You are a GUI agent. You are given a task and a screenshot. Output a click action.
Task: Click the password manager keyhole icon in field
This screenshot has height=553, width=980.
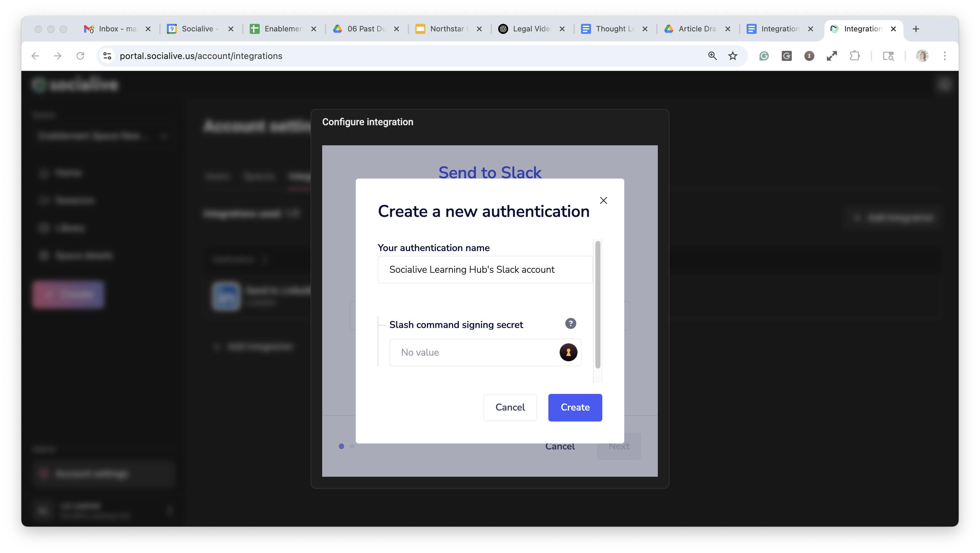(x=568, y=352)
